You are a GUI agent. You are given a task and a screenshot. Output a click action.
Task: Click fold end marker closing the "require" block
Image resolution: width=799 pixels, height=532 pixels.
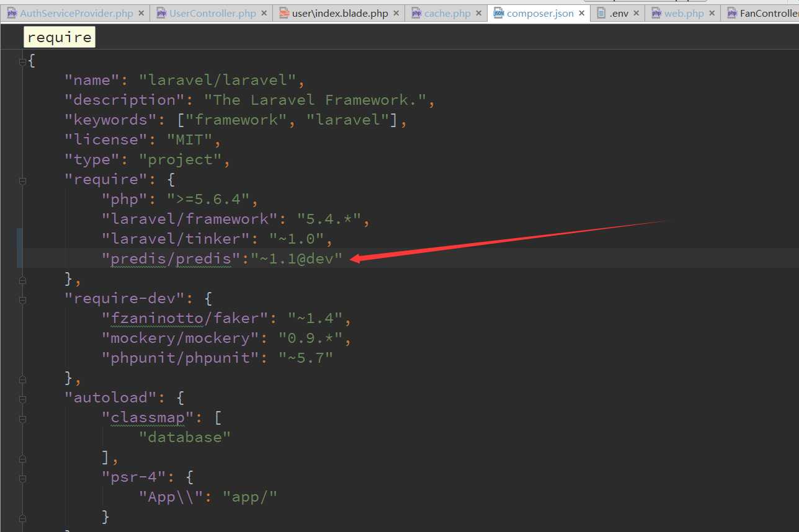click(22, 280)
